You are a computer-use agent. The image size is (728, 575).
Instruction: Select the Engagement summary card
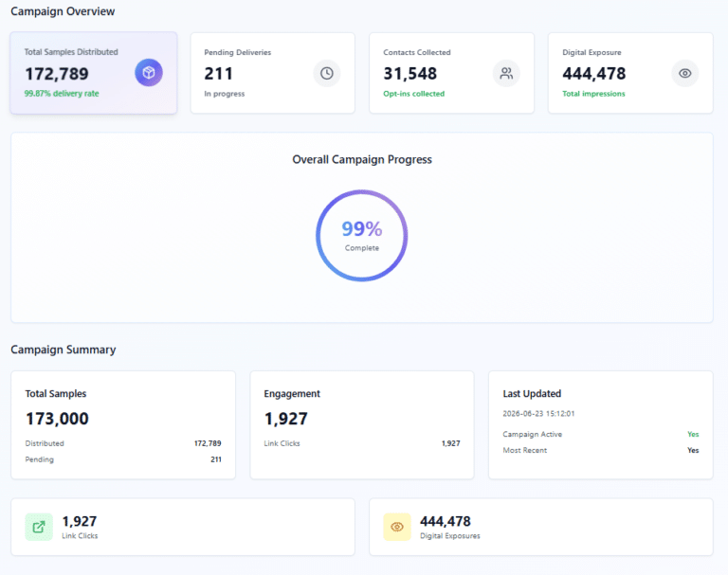click(x=362, y=424)
